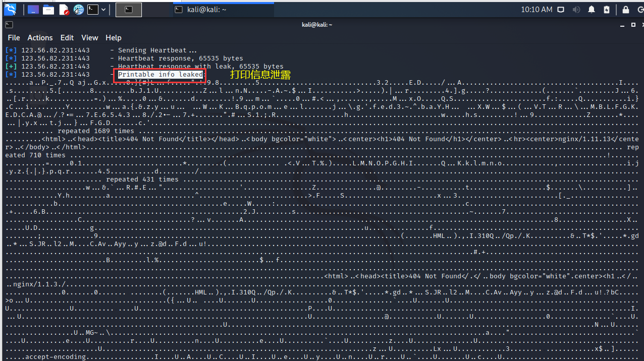The width and height of the screenshot is (644, 361).
Task: Click the display icon next to the clock
Action: coord(560,9)
